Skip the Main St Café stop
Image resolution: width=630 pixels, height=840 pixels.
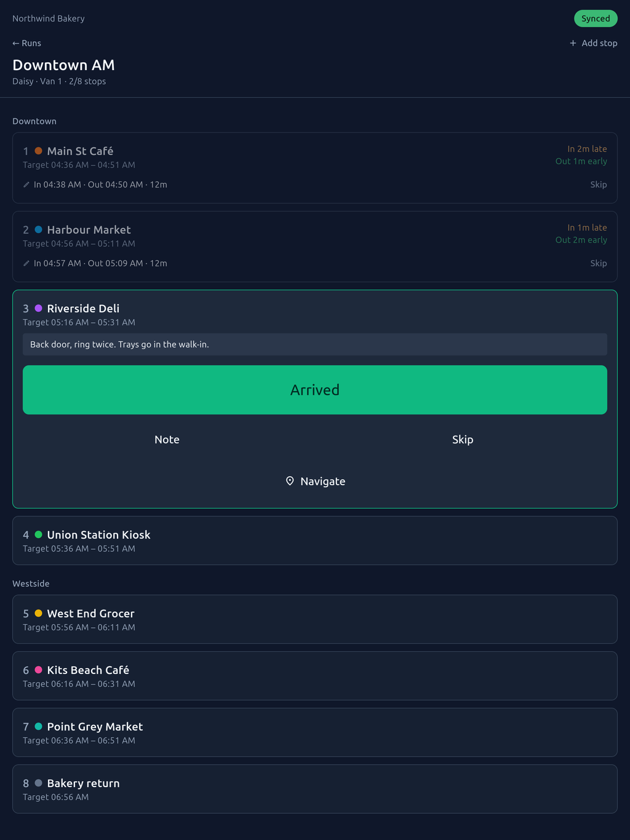(599, 184)
